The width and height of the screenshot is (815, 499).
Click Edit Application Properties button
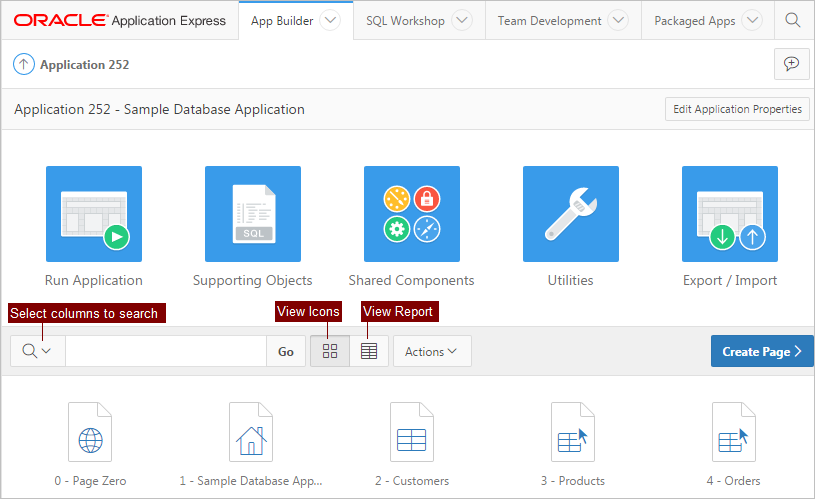(x=737, y=109)
